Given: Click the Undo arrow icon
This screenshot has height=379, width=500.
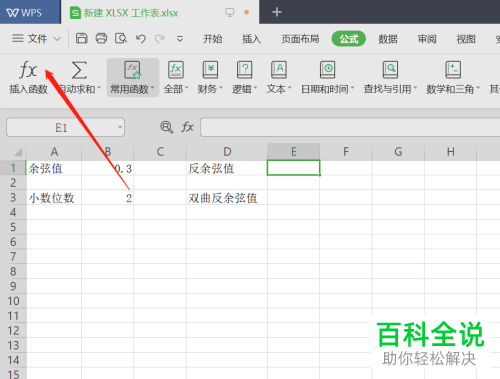Looking at the screenshot, I should 141,39.
